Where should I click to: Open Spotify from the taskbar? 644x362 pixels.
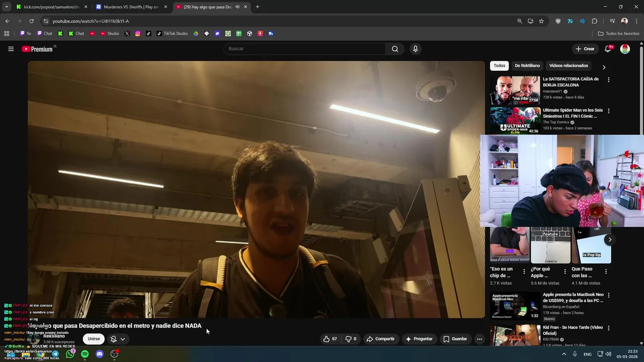(85, 354)
